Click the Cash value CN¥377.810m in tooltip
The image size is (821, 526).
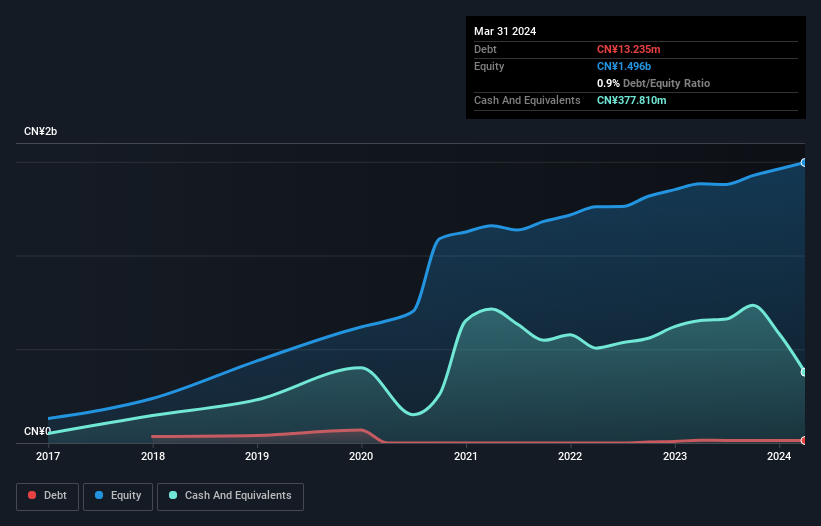(637, 100)
